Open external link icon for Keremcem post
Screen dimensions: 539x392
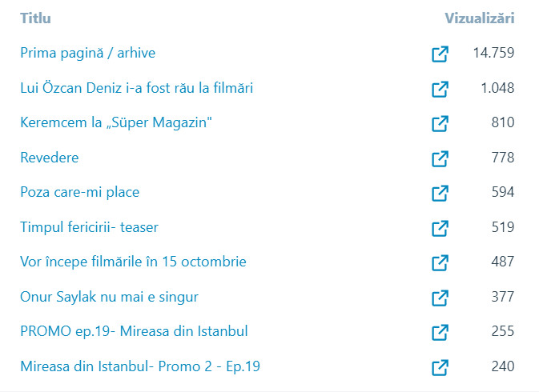[x=440, y=123]
